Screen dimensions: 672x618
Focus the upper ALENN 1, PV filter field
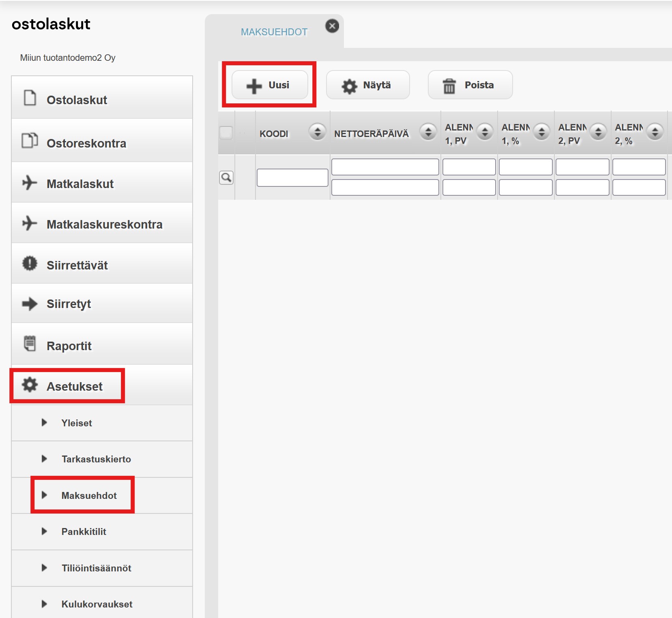click(469, 167)
